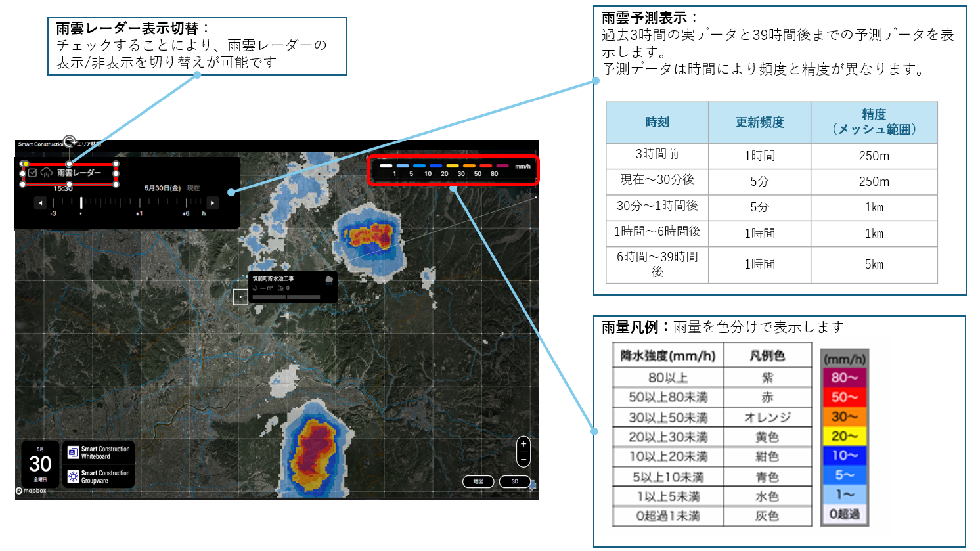Click the yellow 20~ swatch in legend image
The width and height of the screenshot is (980, 551).
coord(845,435)
